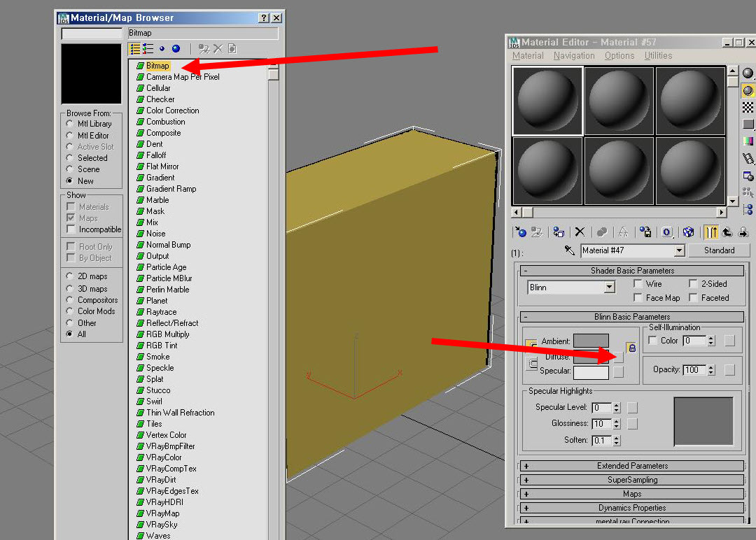Switch browser to View List mode
The image size is (756, 540).
[x=135, y=49]
